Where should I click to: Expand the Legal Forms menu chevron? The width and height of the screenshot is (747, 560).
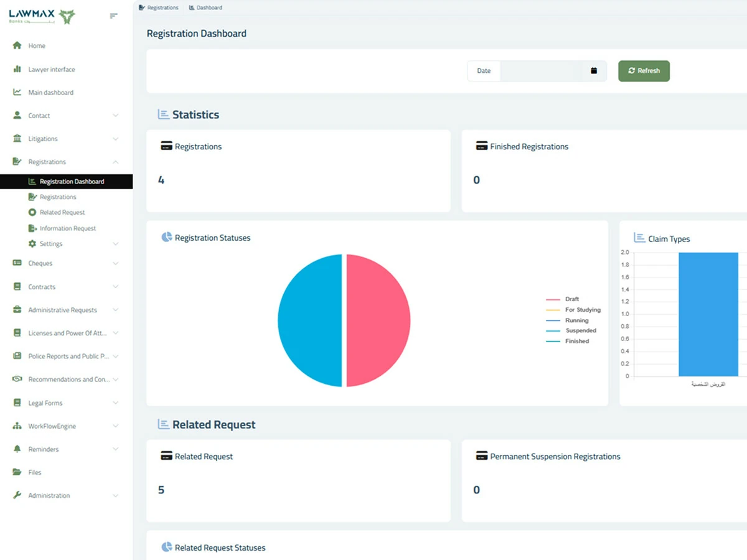tap(116, 403)
